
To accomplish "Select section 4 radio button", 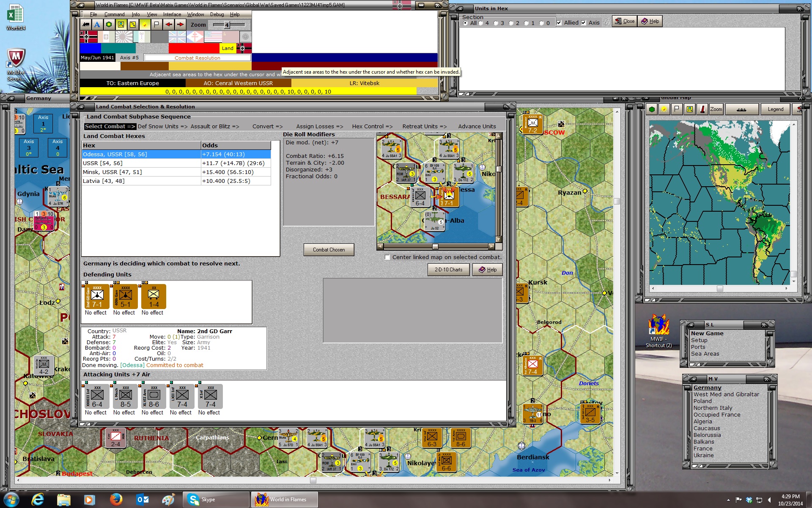I will point(481,23).
